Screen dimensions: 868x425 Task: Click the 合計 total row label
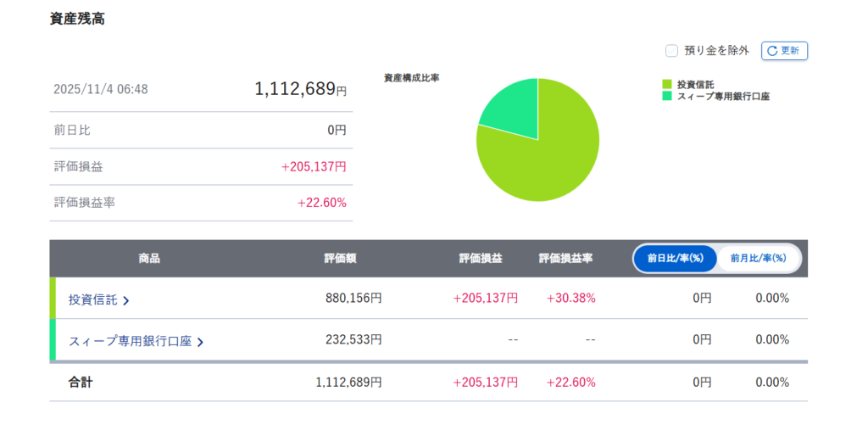(x=81, y=383)
